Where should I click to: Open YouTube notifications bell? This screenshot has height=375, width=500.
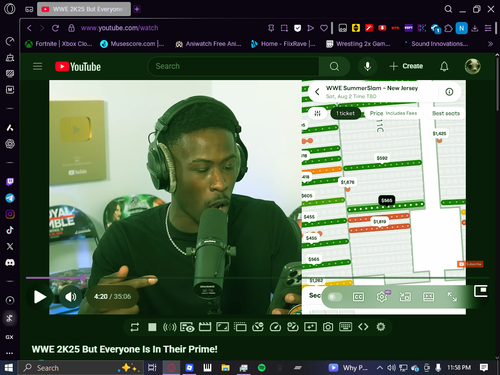click(444, 66)
